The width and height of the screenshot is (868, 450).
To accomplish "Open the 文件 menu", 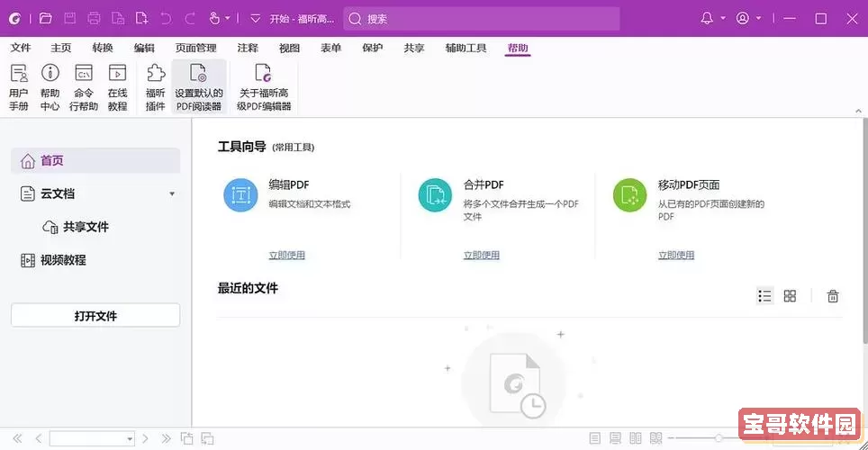I will pos(21,48).
